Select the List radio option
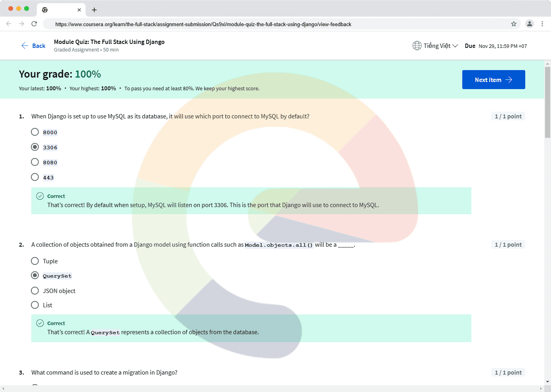The height and width of the screenshot is (392, 551). 35,305
